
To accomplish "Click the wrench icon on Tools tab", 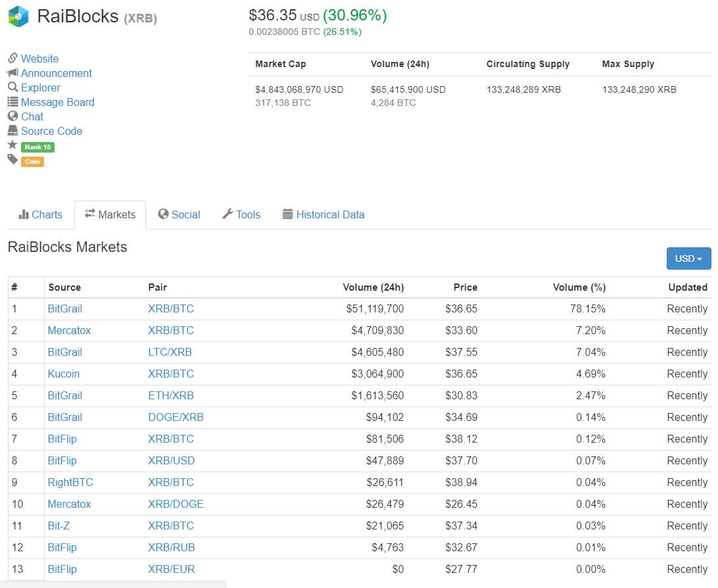I will [x=227, y=214].
